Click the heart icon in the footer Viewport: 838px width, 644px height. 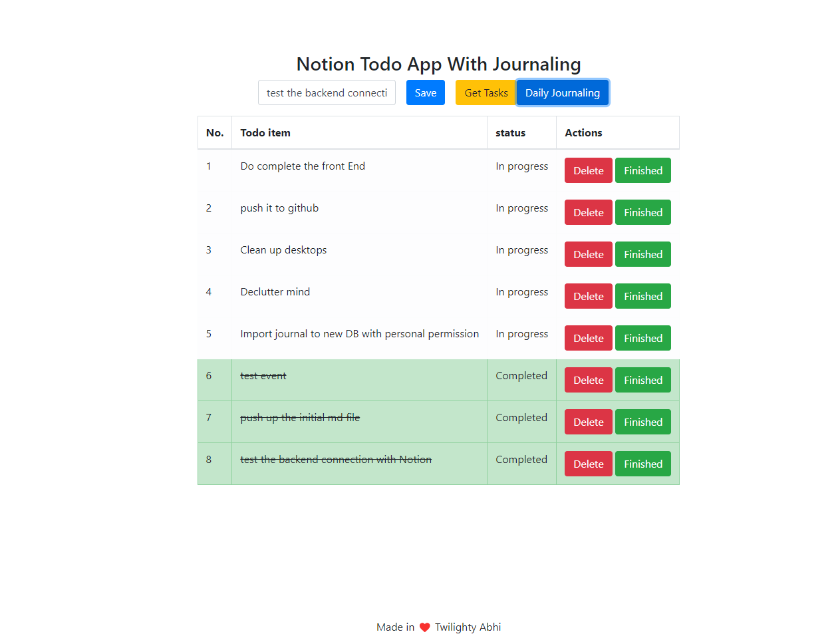pyautogui.click(x=424, y=626)
